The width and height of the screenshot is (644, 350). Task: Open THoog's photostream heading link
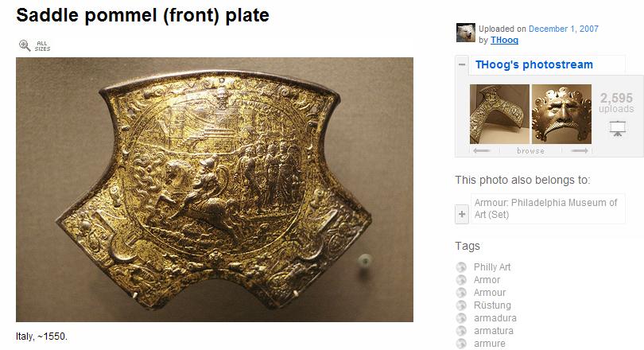[x=534, y=64]
